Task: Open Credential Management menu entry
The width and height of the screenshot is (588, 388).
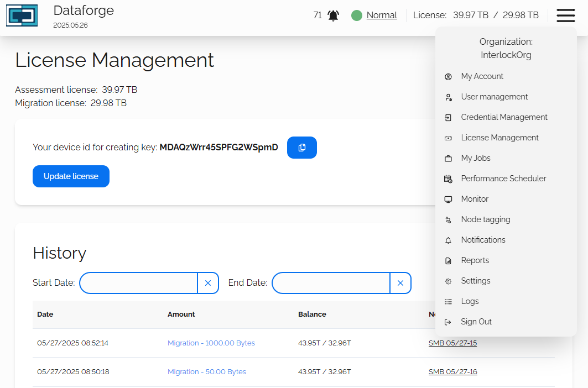Action: [504, 117]
